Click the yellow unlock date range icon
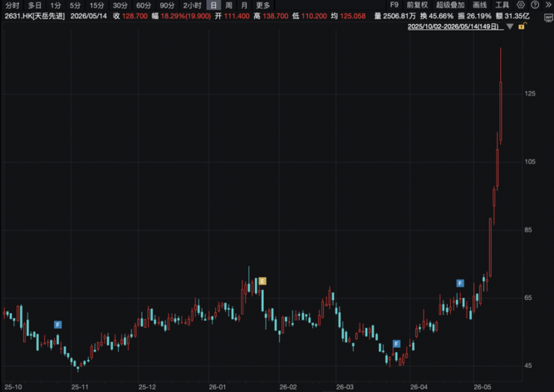554x392 pixels. (x=522, y=26)
